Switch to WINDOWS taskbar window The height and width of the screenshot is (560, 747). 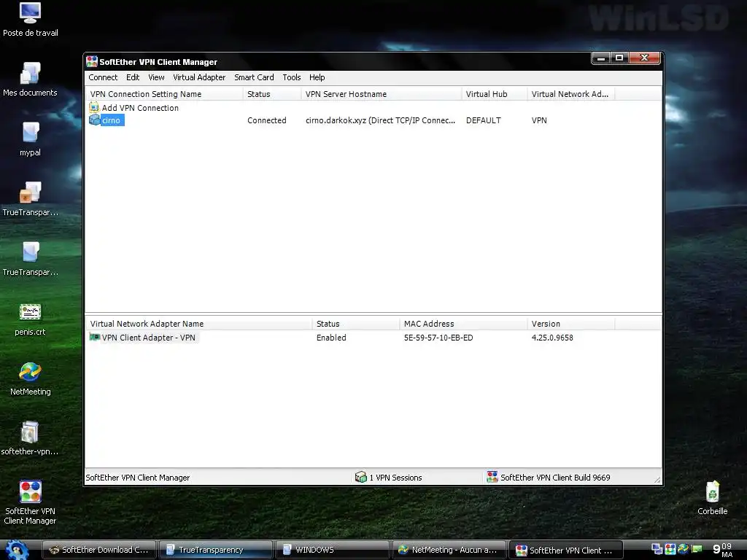[x=333, y=550]
